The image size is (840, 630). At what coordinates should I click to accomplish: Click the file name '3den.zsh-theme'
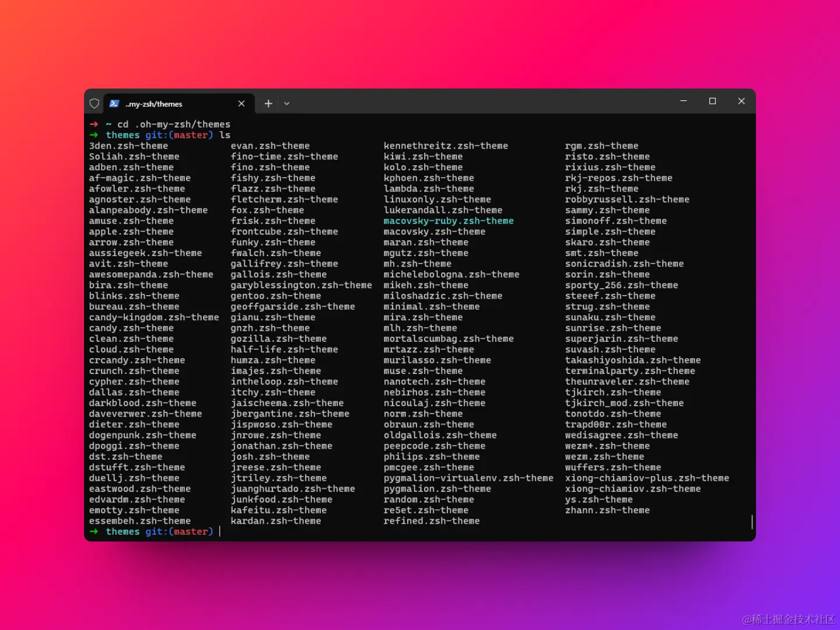click(128, 146)
